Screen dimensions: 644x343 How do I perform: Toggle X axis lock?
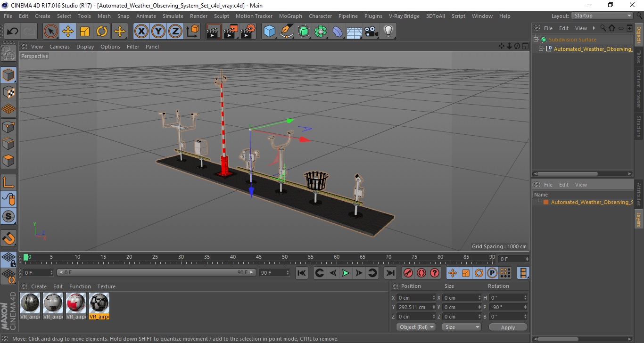click(x=141, y=32)
